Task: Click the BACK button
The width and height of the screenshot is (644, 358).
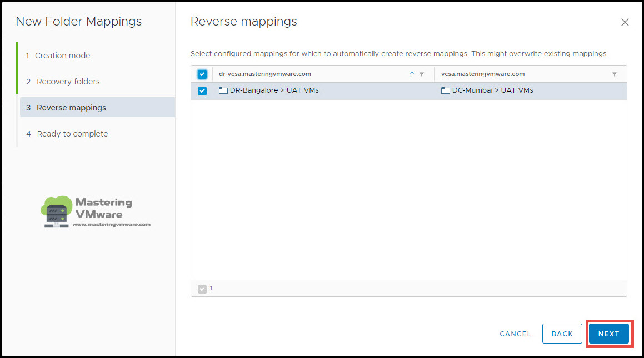Action: click(562, 334)
